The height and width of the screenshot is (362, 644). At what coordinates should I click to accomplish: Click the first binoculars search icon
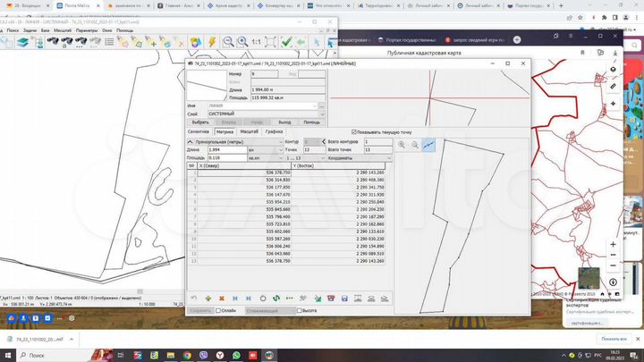pos(53,42)
